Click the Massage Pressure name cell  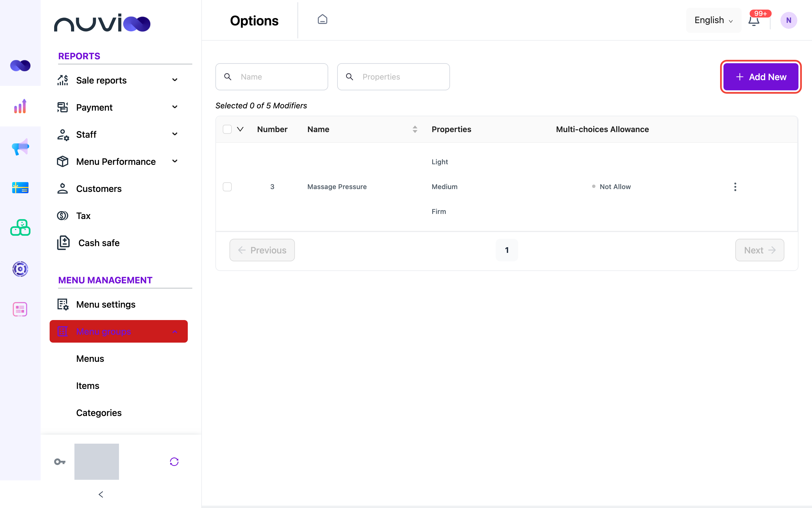pos(337,187)
